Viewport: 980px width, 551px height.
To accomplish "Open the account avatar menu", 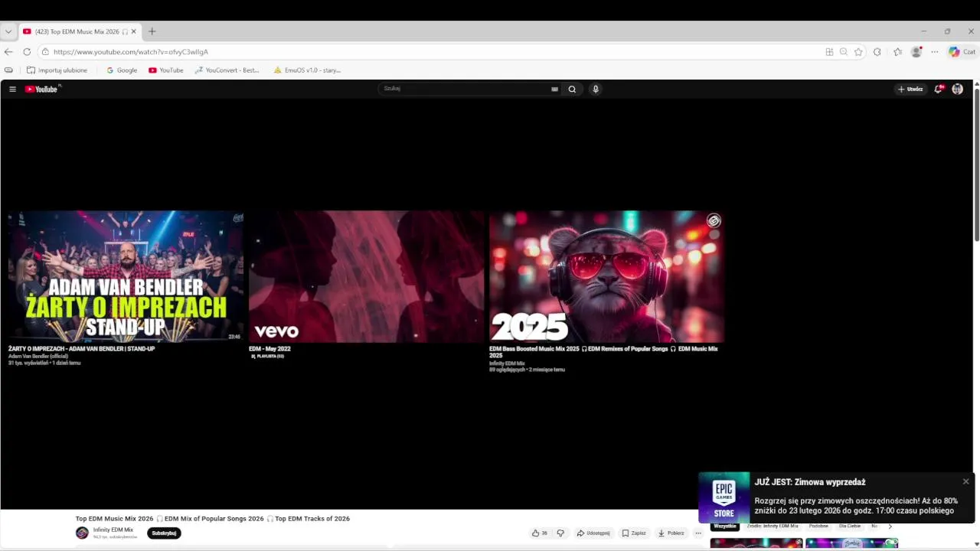I will [x=957, y=90].
